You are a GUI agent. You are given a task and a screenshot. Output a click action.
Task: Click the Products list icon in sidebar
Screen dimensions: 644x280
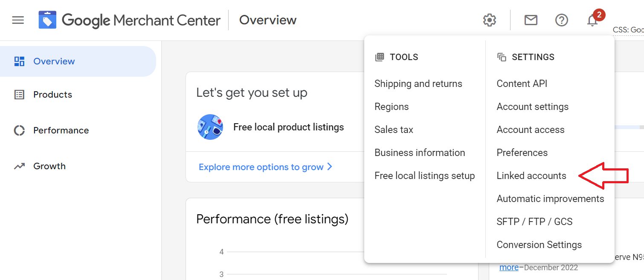pyautogui.click(x=19, y=95)
